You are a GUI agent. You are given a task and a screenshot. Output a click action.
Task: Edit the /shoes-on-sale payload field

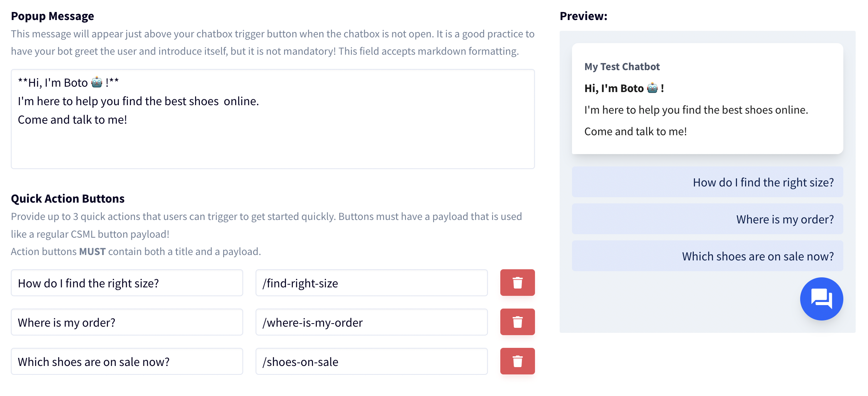click(372, 361)
